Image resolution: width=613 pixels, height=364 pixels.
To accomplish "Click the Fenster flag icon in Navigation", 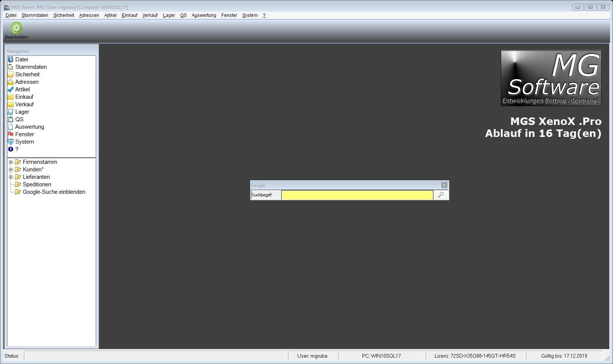I will click(10, 134).
